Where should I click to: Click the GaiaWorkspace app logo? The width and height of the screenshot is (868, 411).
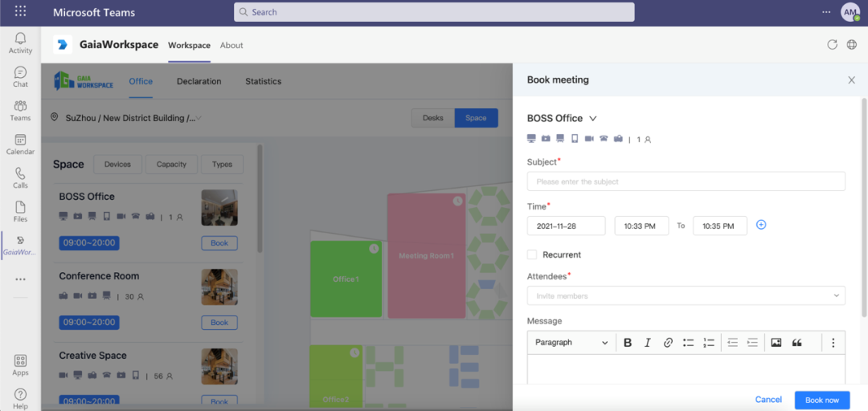(63, 45)
